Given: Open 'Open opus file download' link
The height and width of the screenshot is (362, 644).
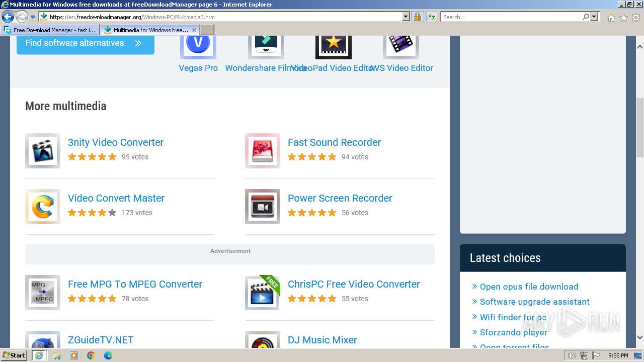Looking at the screenshot, I should [x=529, y=287].
